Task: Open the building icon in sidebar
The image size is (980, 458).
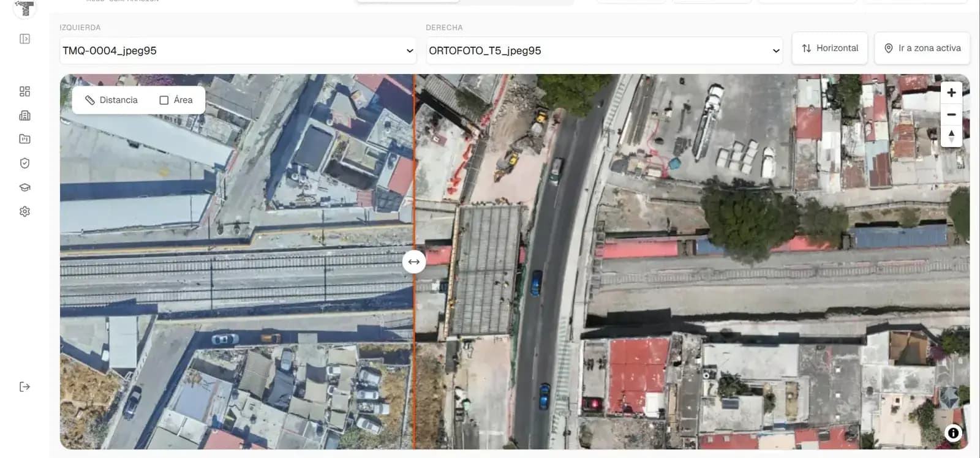Action: click(24, 115)
